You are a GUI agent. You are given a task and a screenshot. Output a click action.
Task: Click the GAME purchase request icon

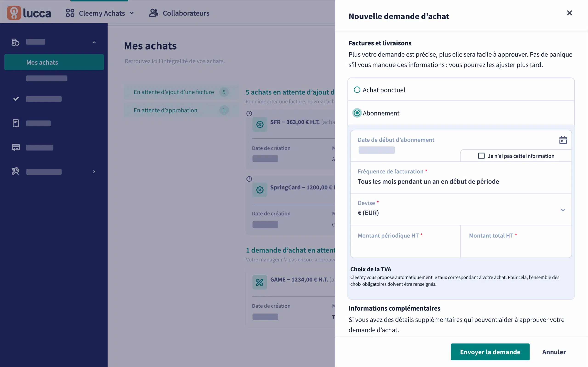(260, 282)
